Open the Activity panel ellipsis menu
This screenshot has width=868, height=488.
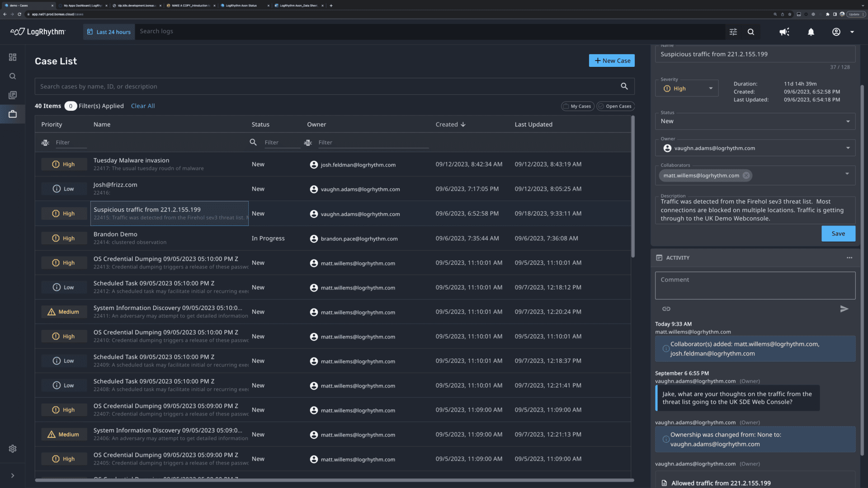[849, 258]
